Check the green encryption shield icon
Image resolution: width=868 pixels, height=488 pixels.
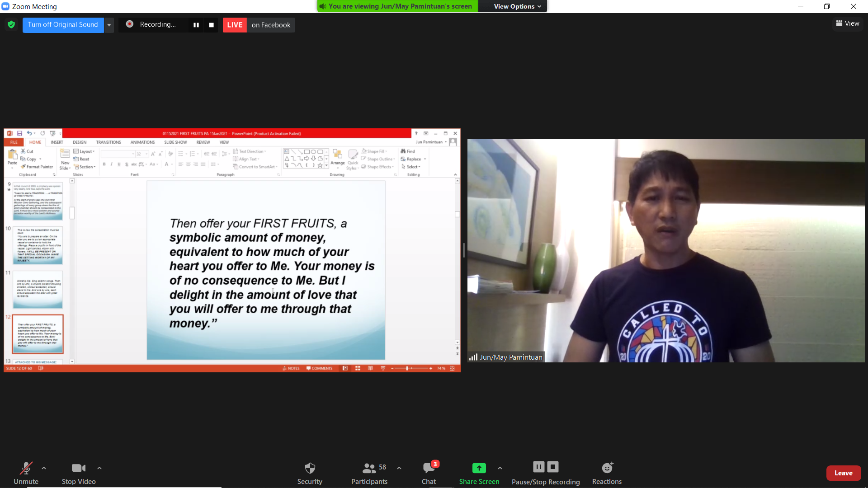click(11, 25)
